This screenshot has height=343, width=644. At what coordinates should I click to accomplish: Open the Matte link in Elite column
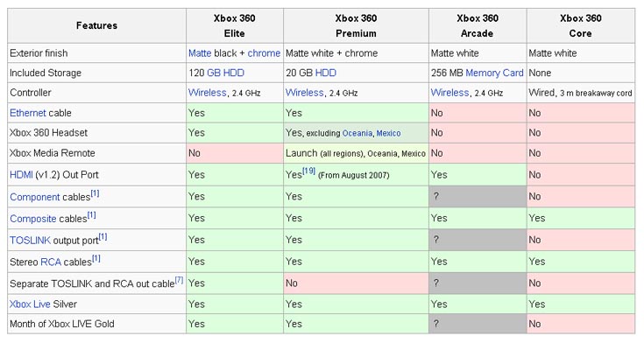tap(200, 53)
